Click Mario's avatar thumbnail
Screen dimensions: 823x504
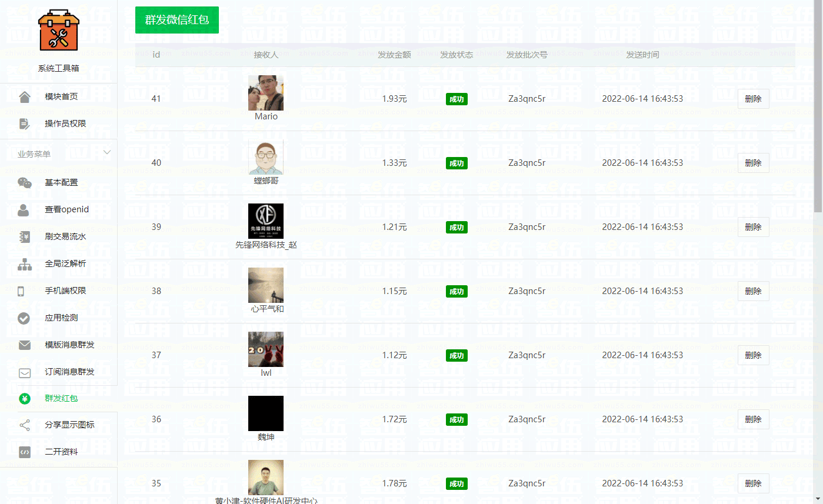[x=266, y=93]
